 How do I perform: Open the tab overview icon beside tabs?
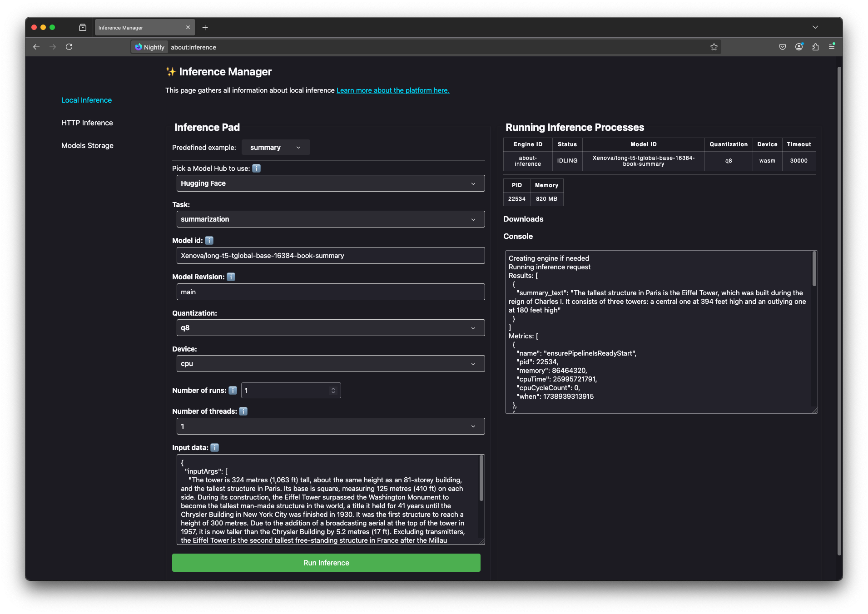click(83, 27)
